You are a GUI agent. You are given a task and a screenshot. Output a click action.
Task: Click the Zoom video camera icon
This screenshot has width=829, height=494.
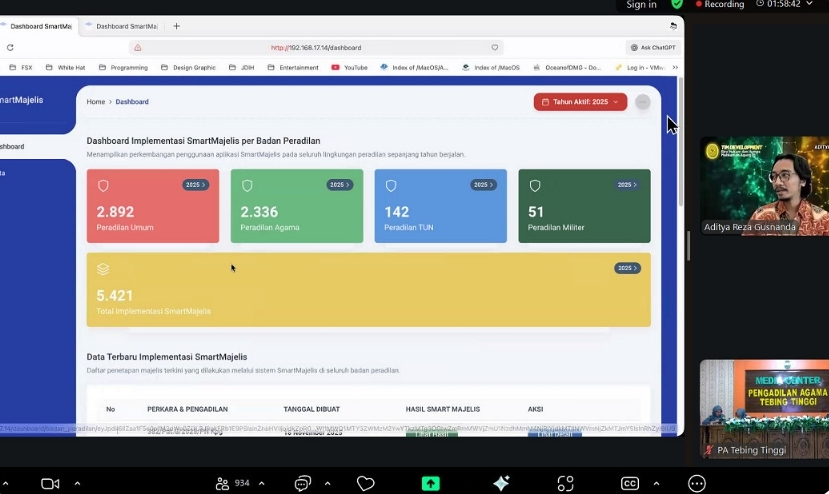50,483
